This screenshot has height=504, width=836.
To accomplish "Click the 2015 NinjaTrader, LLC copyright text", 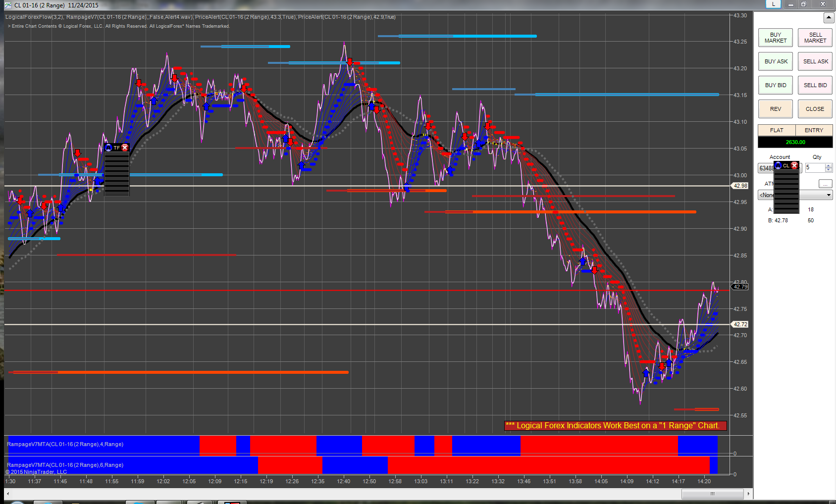I will (x=36, y=472).
